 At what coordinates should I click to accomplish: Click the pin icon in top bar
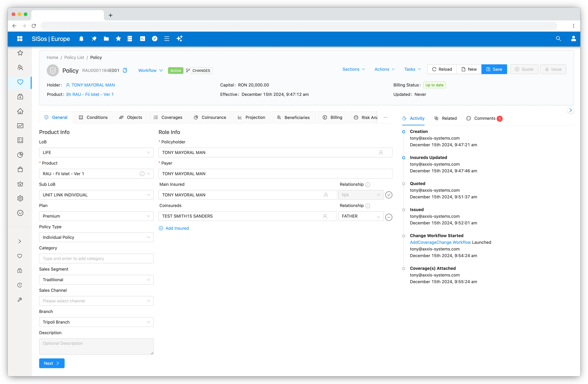(94, 39)
